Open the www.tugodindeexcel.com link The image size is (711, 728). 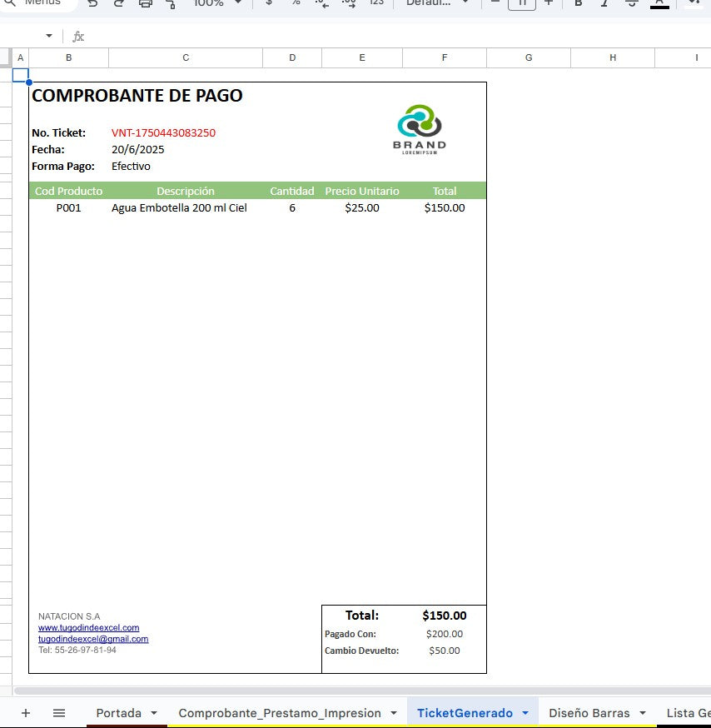click(x=88, y=628)
